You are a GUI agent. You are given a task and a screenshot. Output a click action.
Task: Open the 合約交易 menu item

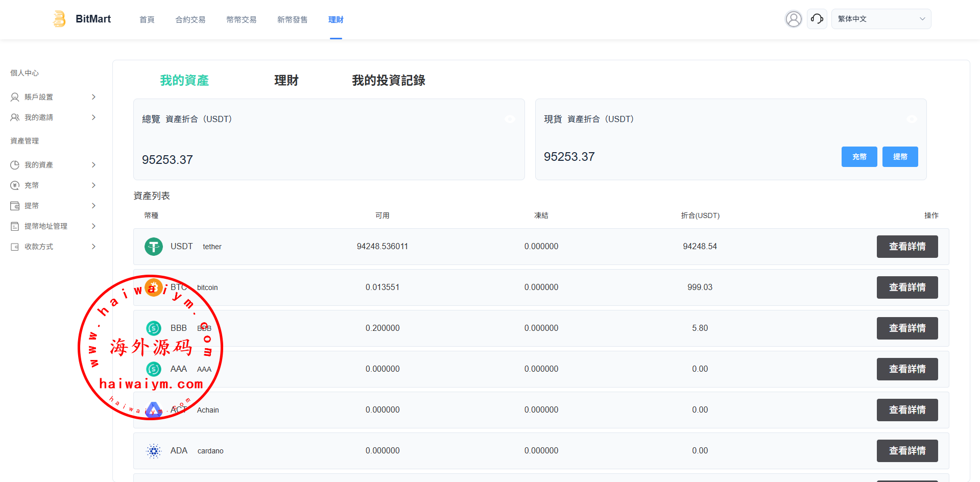(190, 19)
